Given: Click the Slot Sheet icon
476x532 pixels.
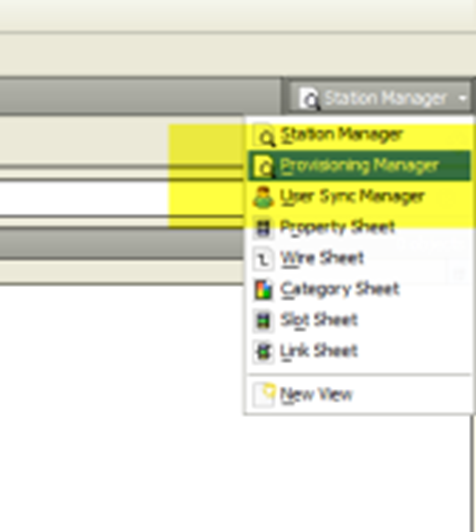Looking at the screenshot, I should tap(264, 320).
